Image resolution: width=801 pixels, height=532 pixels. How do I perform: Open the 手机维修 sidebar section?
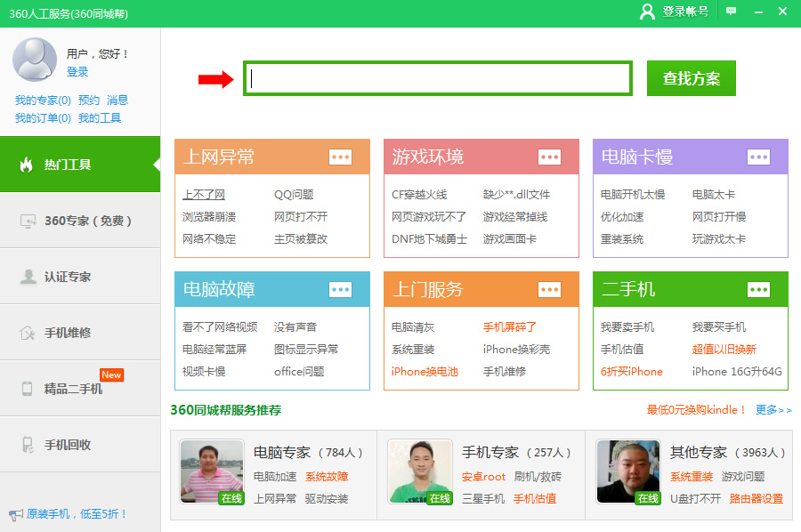coord(80,333)
